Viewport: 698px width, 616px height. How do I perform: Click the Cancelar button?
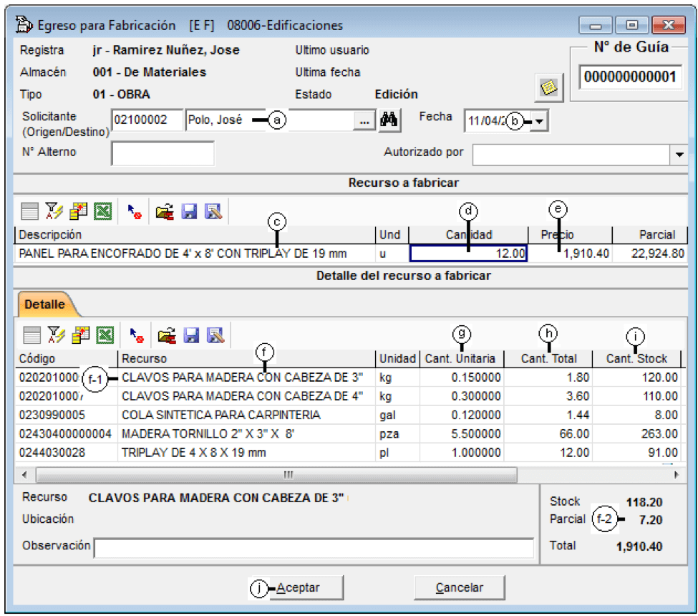point(460,587)
